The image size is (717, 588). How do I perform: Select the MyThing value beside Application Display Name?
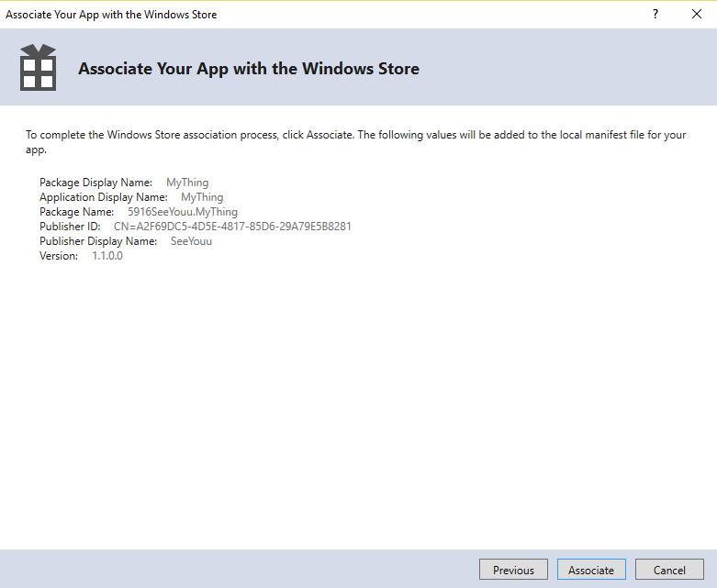202,197
